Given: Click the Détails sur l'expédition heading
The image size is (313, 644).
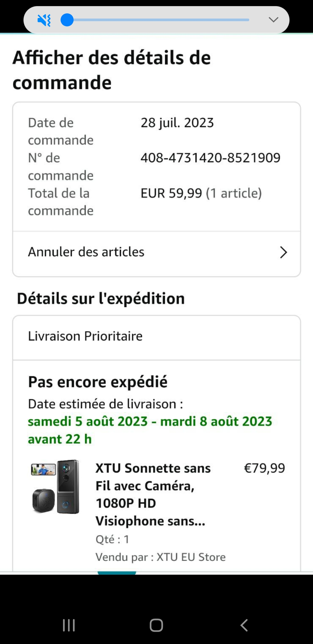Looking at the screenshot, I should (101, 299).
